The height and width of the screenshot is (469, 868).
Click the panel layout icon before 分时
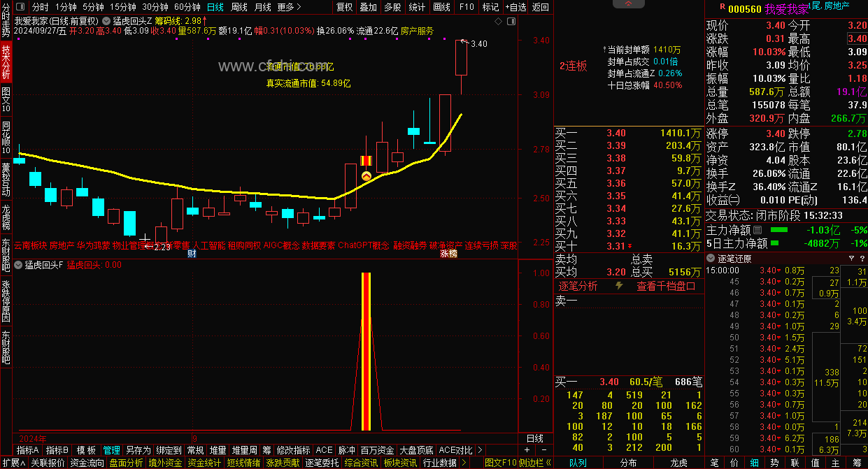click(x=22, y=7)
